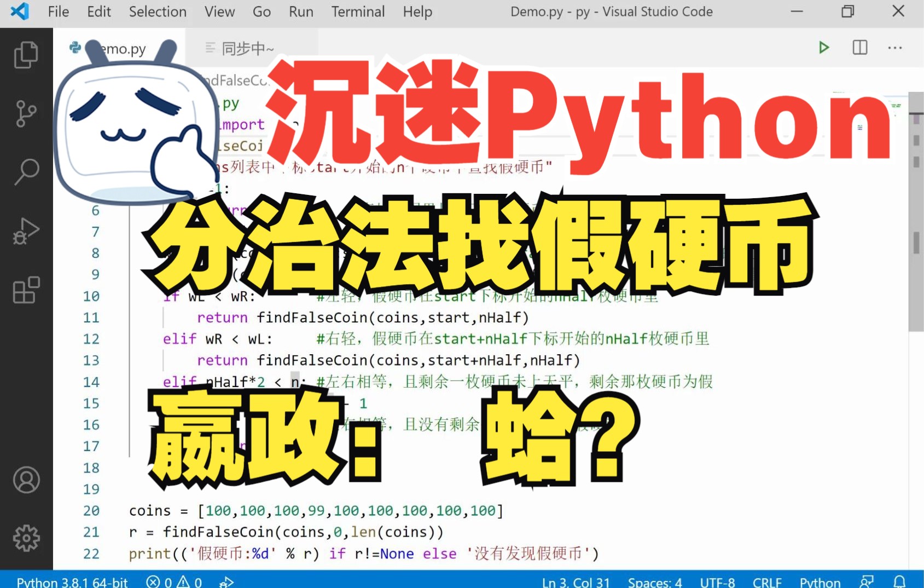Open the Manage gear icon
This screenshot has width=924, height=588.
point(26,538)
